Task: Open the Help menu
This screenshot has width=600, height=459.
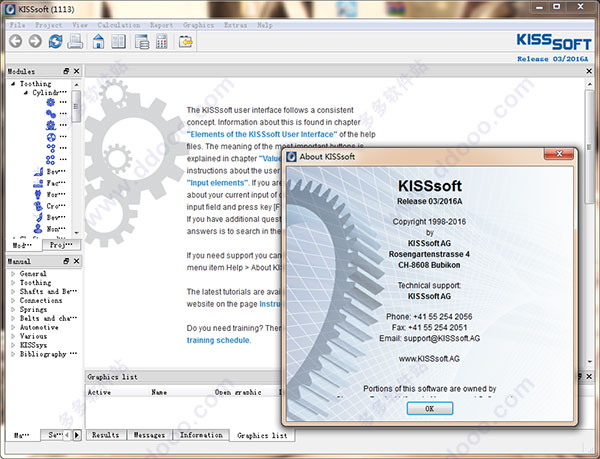Action: click(265, 25)
